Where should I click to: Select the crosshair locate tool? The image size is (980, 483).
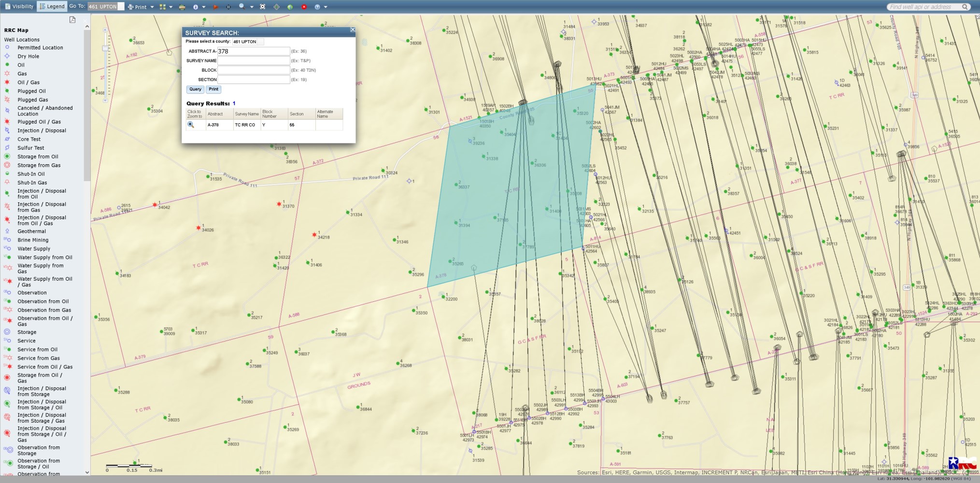228,7
